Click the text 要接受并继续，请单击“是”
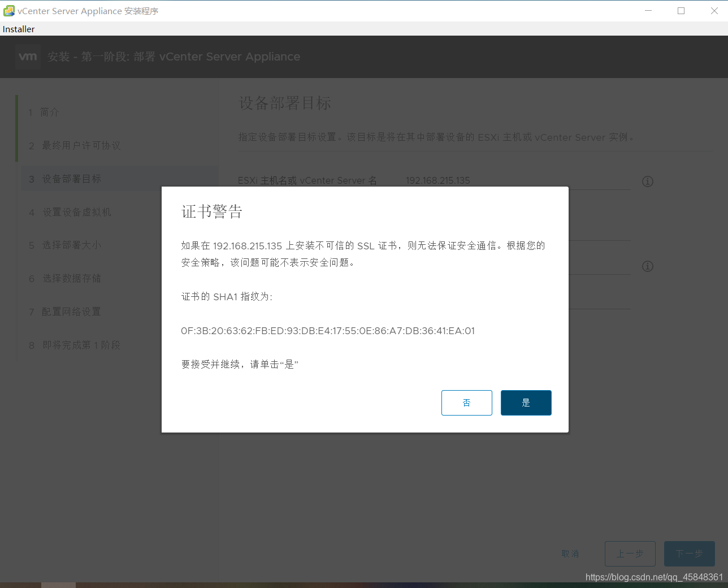 pos(240,364)
